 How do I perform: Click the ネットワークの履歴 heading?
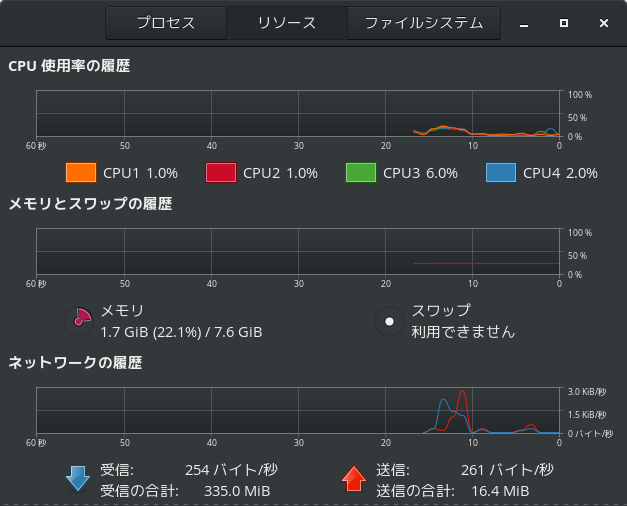(75, 363)
